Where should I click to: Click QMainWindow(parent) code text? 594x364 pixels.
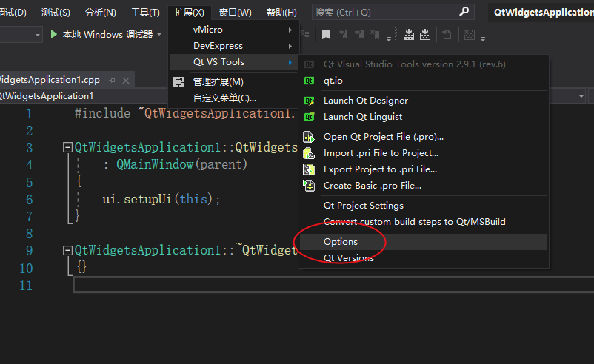tap(181, 164)
